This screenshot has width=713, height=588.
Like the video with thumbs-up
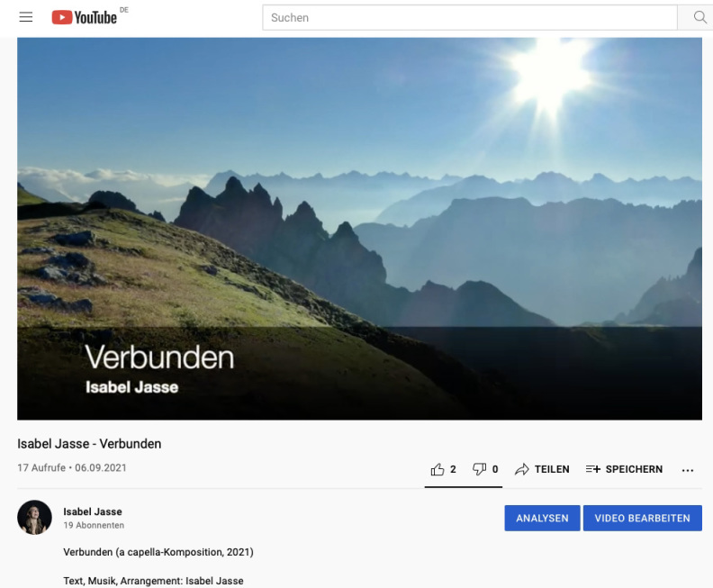pyautogui.click(x=438, y=469)
